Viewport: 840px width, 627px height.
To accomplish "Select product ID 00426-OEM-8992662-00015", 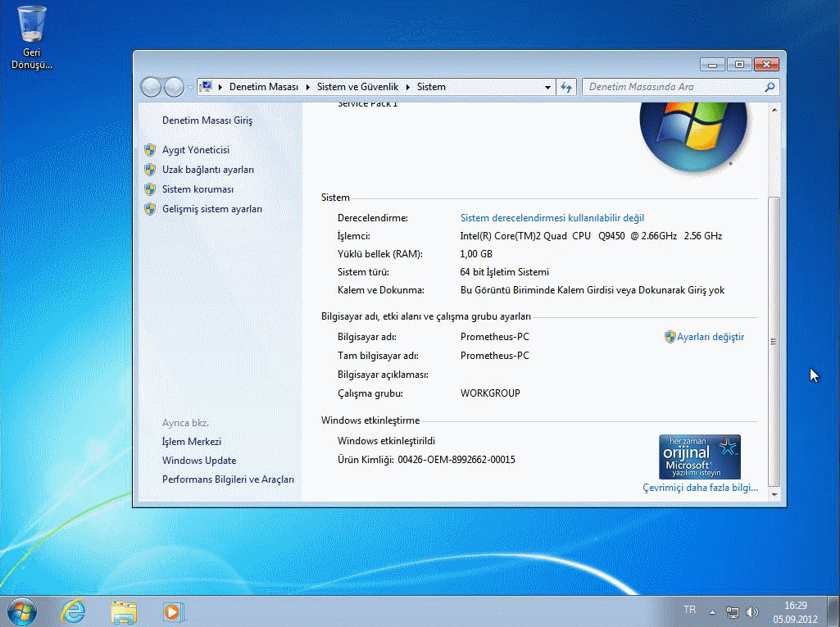I will point(456,460).
